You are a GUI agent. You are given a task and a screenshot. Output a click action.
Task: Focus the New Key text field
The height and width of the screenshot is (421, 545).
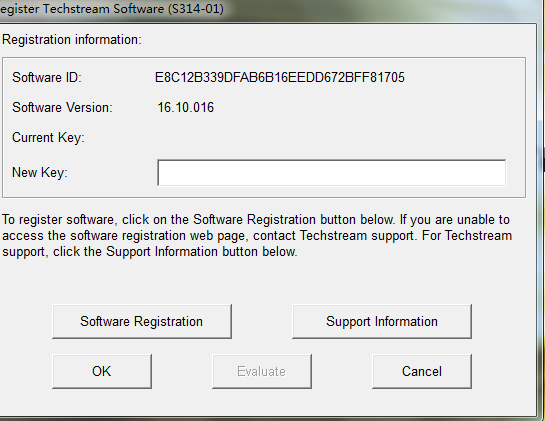point(332,173)
